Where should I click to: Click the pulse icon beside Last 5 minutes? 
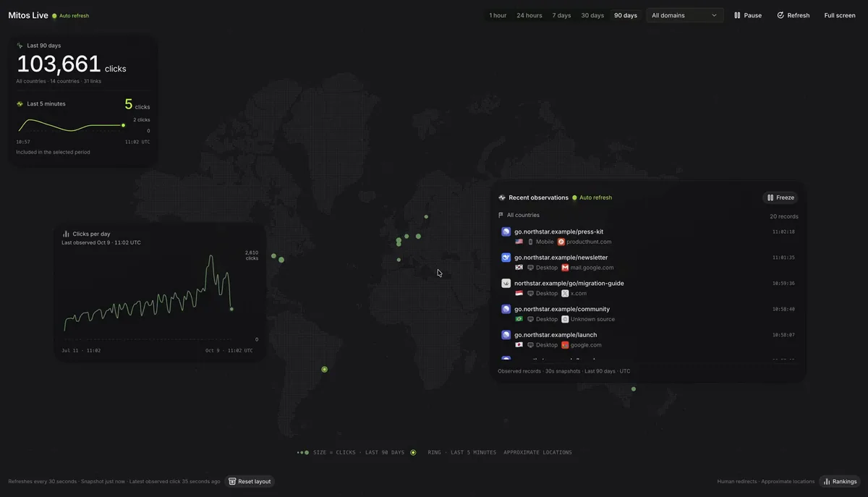[20, 103]
